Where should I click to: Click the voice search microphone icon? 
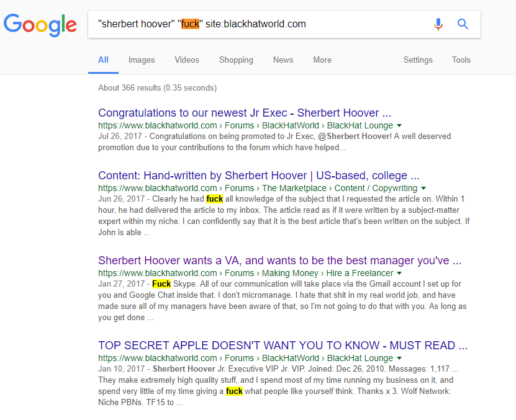pyautogui.click(x=438, y=24)
